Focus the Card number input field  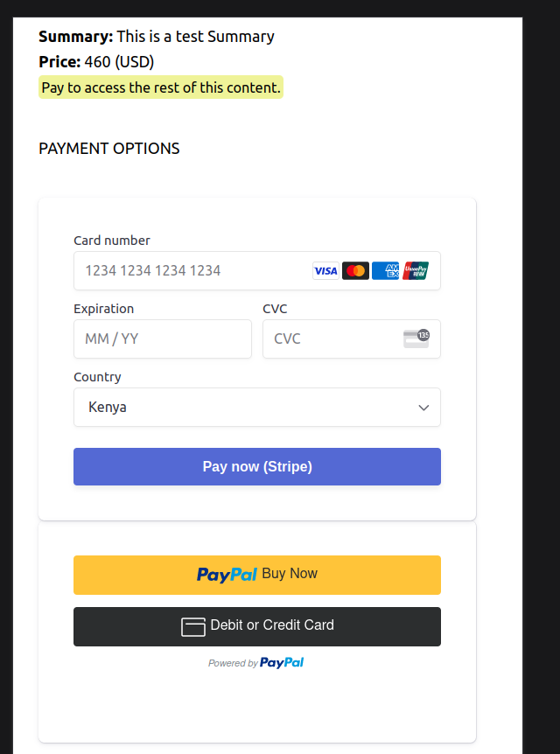tap(192, 271)
